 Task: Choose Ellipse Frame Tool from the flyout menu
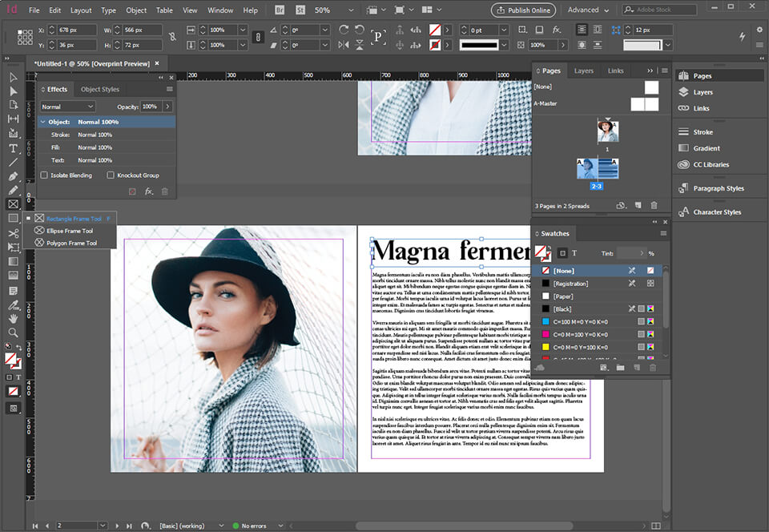(70, 231)
